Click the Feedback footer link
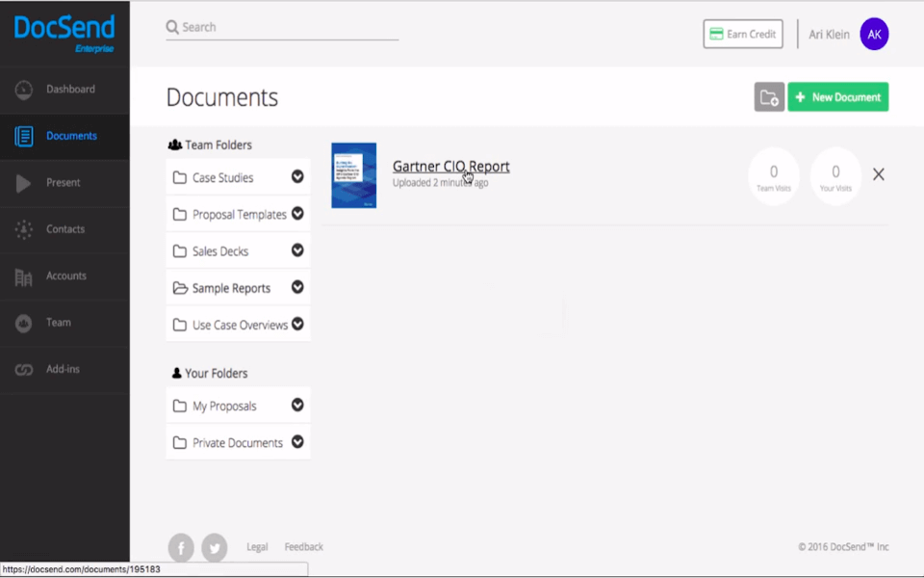Screen dimensions: 924x578 point(303,547)
